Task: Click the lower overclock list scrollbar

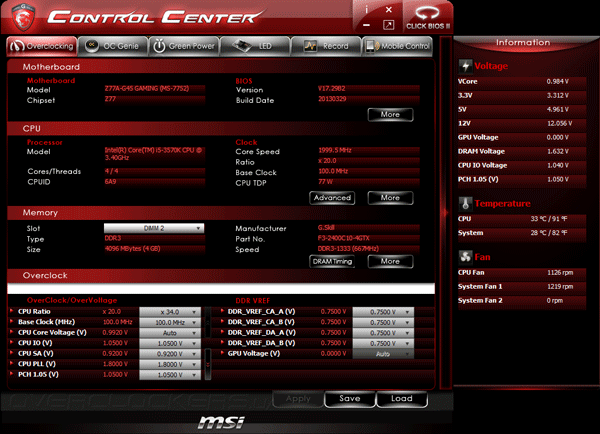Action: tap(208, 364)
